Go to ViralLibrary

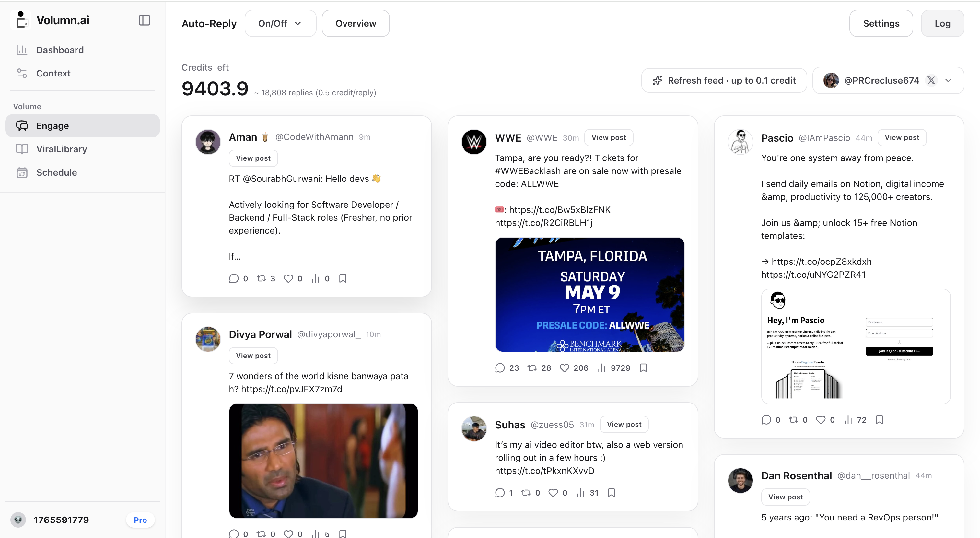82,149
